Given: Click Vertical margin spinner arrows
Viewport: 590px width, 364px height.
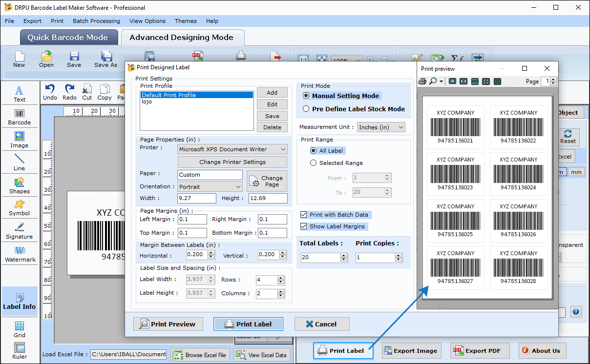Looking at the screenshot, I should pyautogui.click(x=284, y=255).
